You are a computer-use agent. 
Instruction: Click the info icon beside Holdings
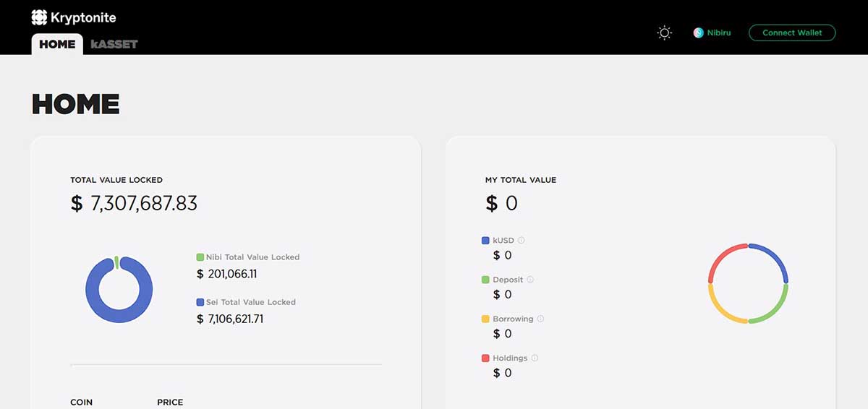tap(535, 358)
